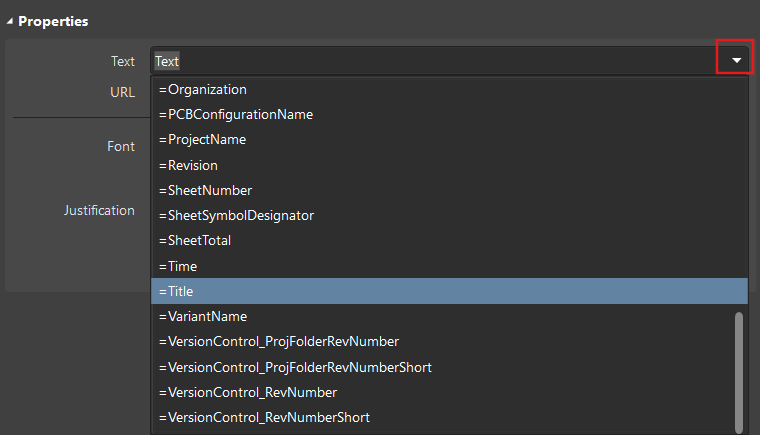The width and height of the screenshot is (760, 435).
Task: Collapse the Properties section triangle
Action: click(x=9, y=21)
